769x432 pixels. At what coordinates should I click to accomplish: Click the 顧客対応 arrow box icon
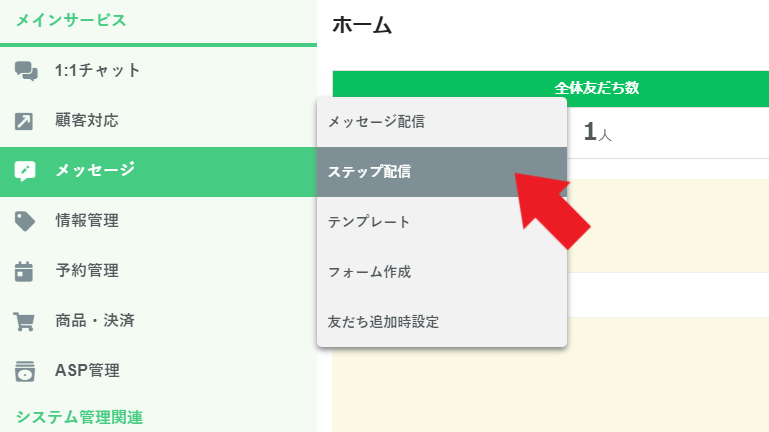point(24,121)
